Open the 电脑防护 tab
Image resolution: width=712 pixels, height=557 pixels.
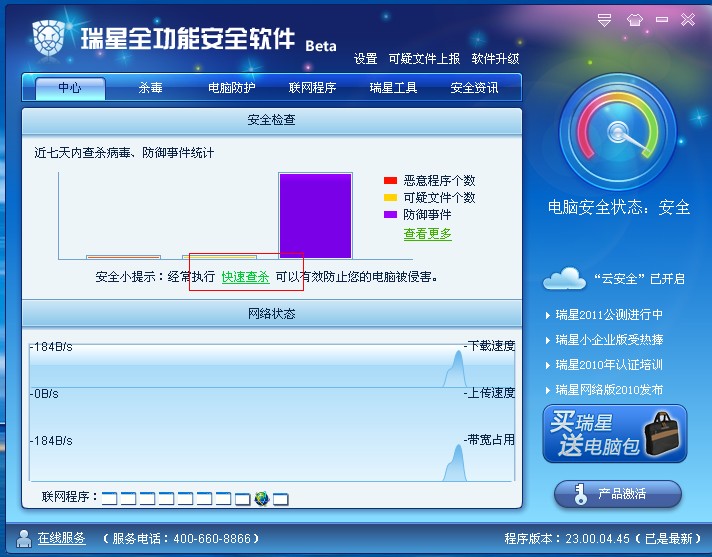click(x=232, y=88)
